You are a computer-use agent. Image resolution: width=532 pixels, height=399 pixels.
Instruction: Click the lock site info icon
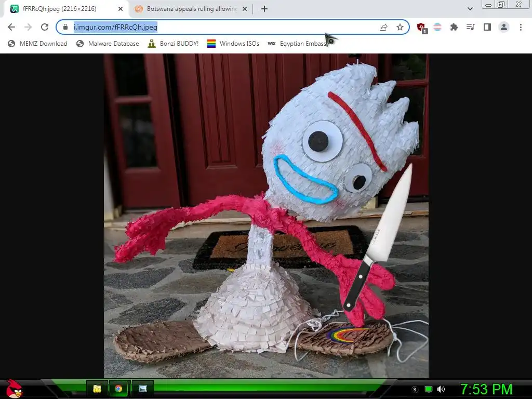65,27
